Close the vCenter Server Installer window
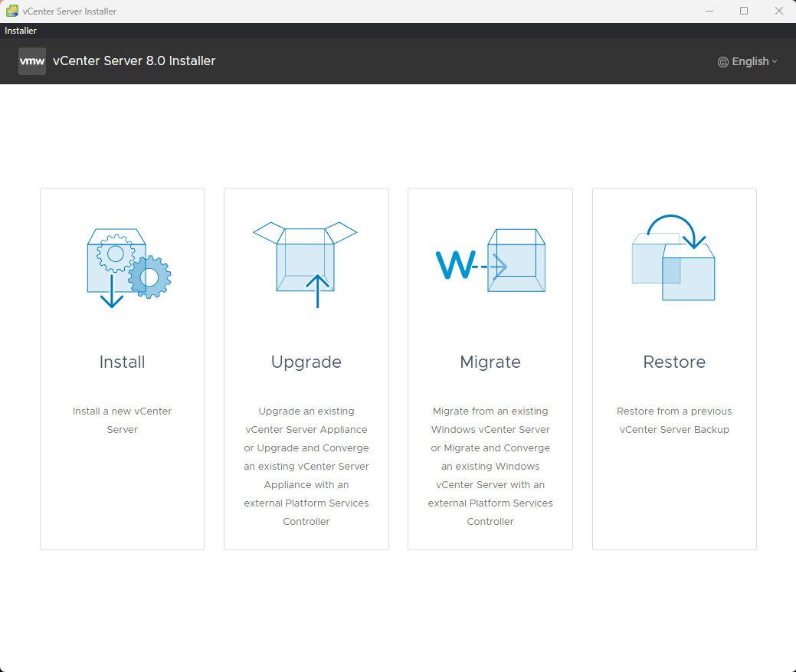Image resolution: width=796 pixels, height=672 pixels. [778, 11]
